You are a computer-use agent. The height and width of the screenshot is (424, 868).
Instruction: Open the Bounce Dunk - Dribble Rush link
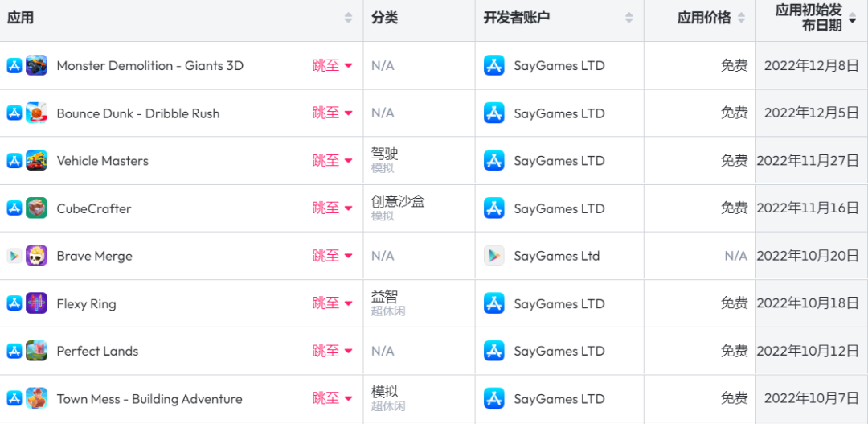(137, 113)
